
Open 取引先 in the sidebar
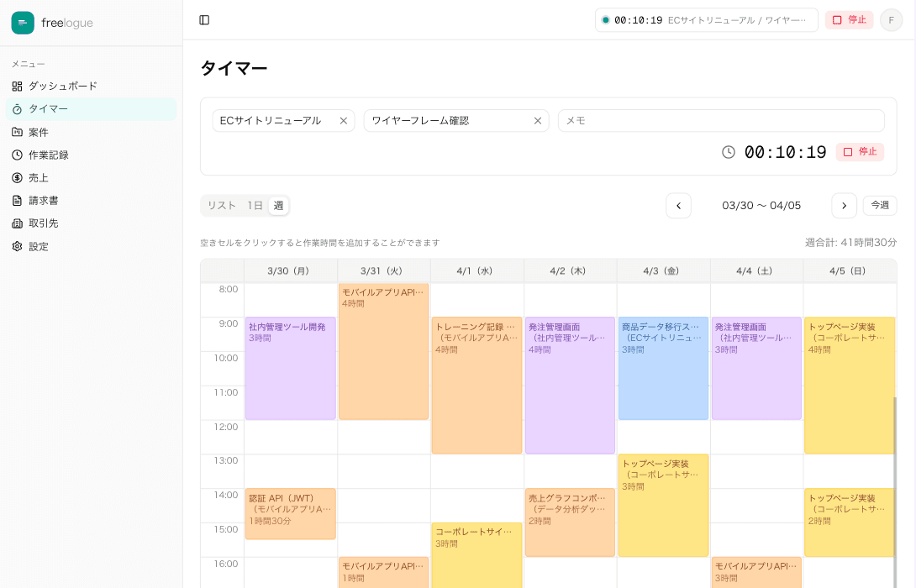44,223
